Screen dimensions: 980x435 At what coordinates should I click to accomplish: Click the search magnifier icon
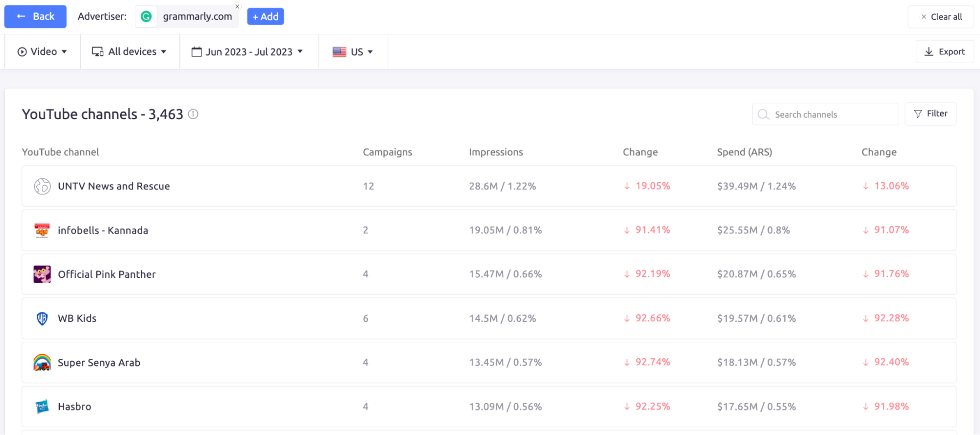click(x=763, y=114)
